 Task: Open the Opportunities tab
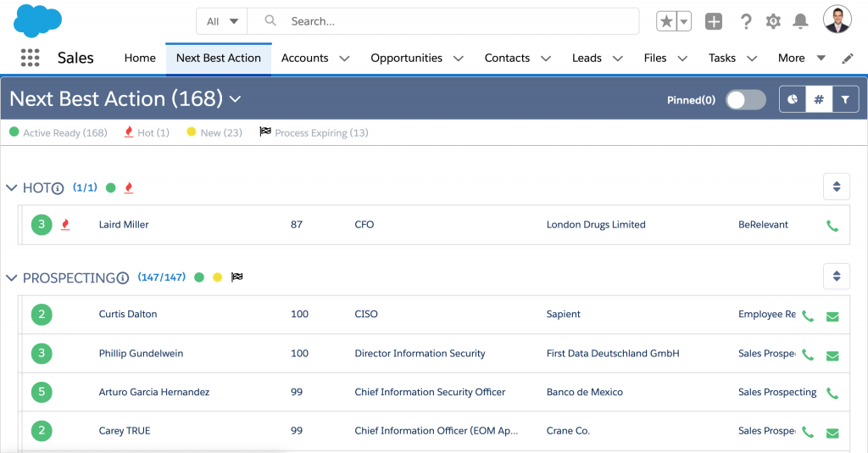(x=406, y=59)
